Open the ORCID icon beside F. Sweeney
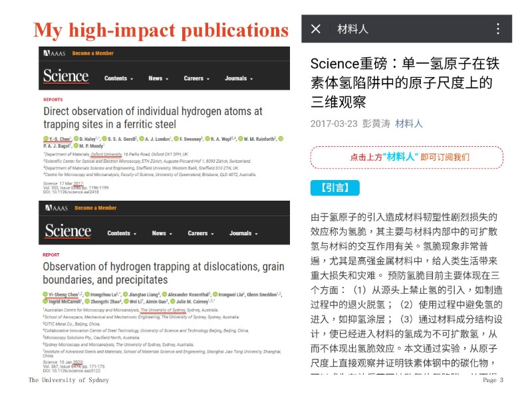Viewport: 532px width, 398px height. pyautogui.click(x=176, y=139)
